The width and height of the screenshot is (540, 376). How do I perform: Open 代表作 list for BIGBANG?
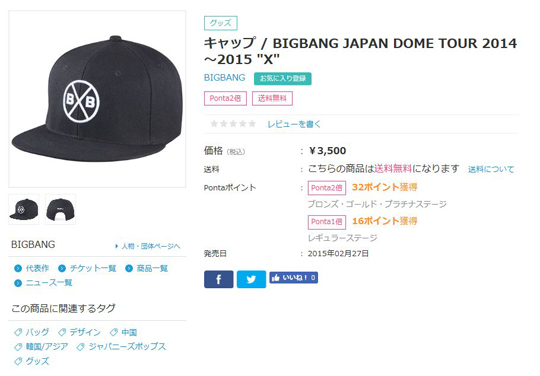[x=32, y=268]
